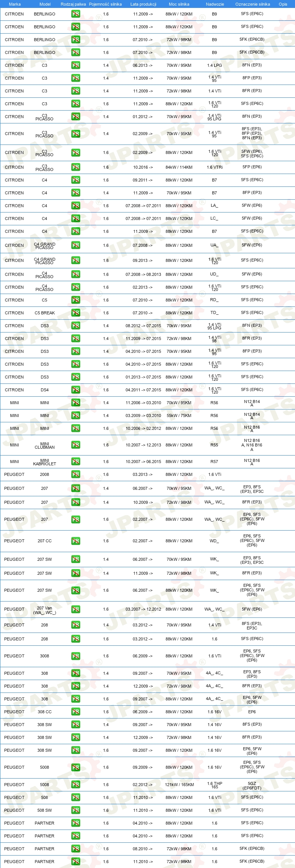Select the model cell 3008
This screenshot has width=295, height=868.
(45, 656)
